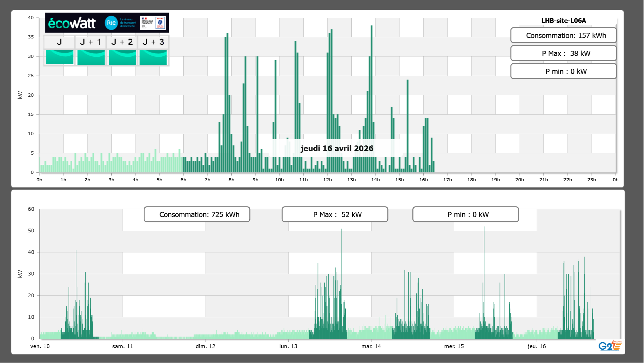Click the République Française ADEME logo

[153, 23]
